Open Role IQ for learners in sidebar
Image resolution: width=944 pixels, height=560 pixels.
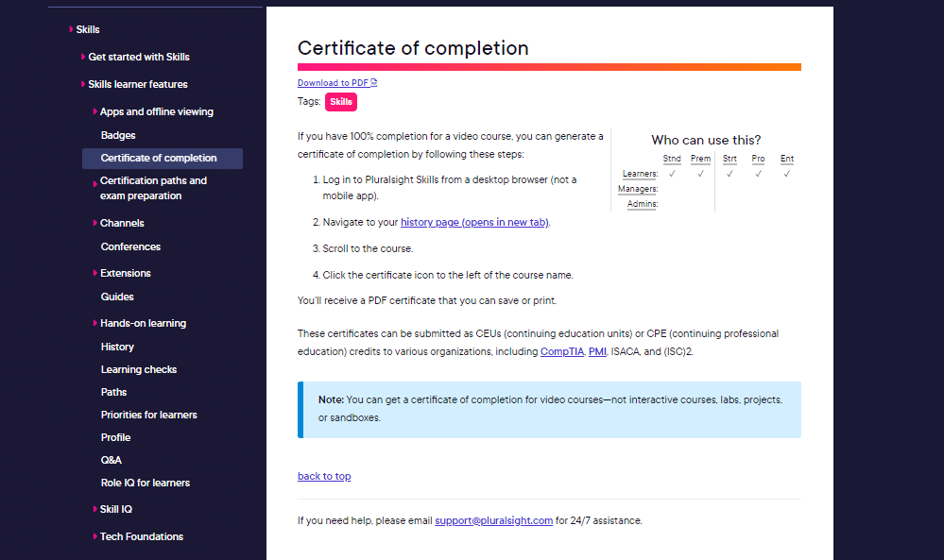click(x=146, y=483)
